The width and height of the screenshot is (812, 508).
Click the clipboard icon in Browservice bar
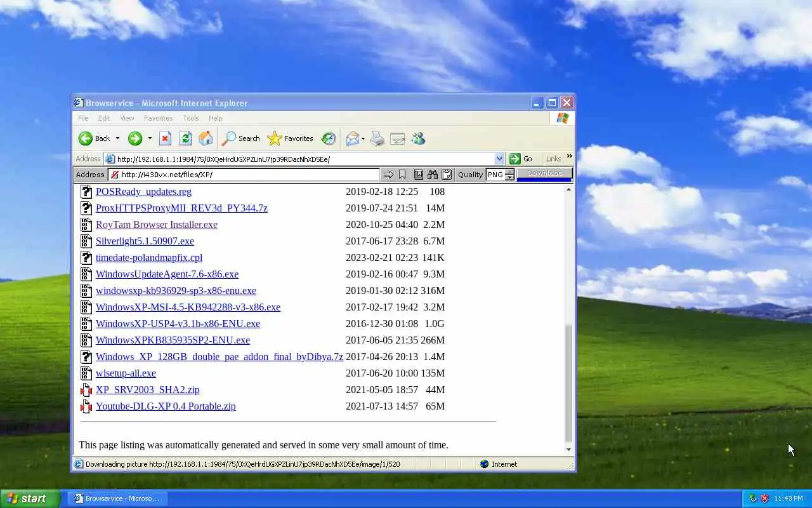click(x=447, y=175)
